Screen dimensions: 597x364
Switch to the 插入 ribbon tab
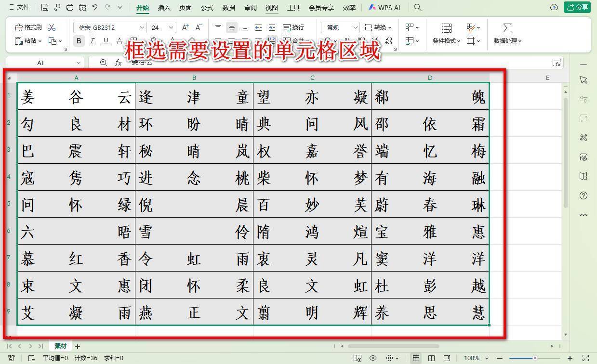[163, 7]
